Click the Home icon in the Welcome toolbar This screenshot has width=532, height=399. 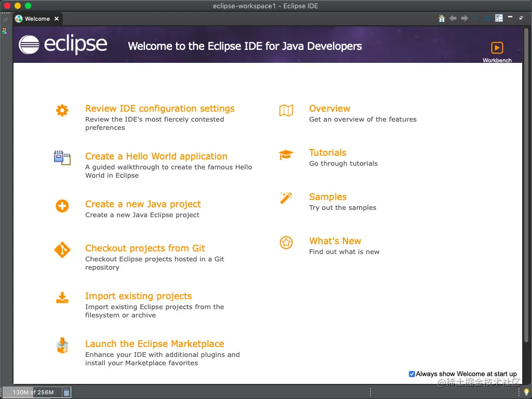(x=442, y=18)
